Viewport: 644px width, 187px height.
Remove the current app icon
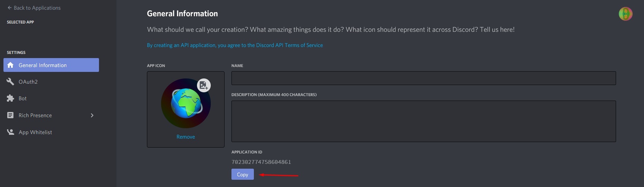tap(186, 137)
